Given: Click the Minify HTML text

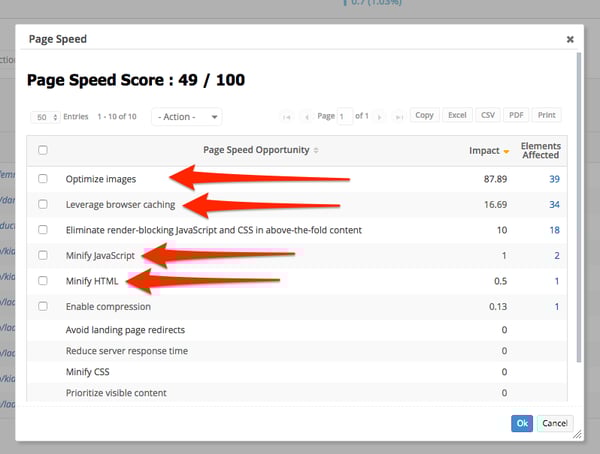Looking at the screenshot, I should point(92,281).
